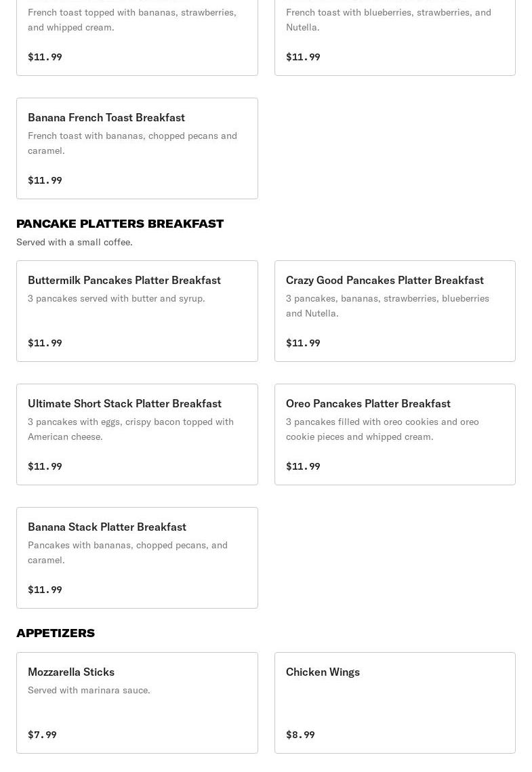Viewport: 532px width, 772px height.
Task: Click the 'Served with a small coffee' note
Action: tap(75, 242)
